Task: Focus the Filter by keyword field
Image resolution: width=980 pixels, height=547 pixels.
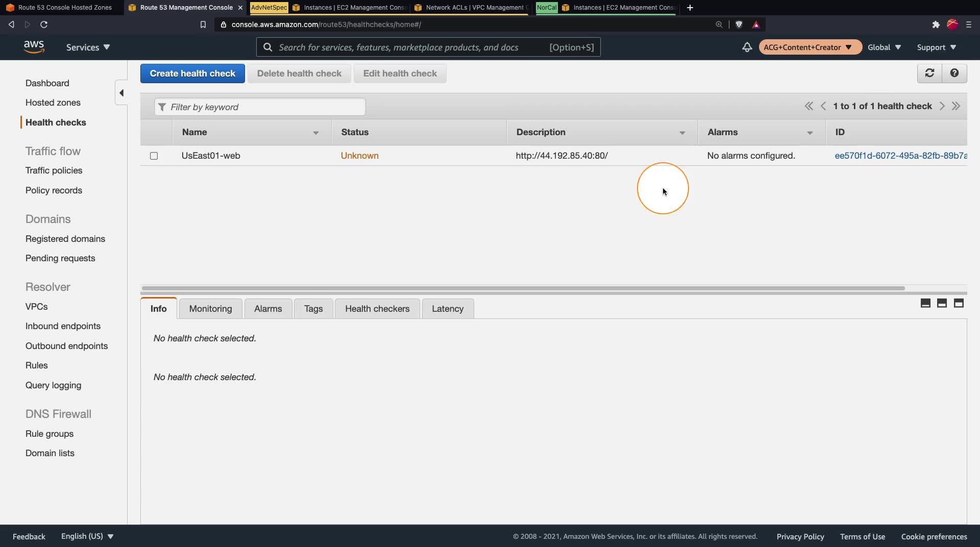Action: tap(260, 107)
